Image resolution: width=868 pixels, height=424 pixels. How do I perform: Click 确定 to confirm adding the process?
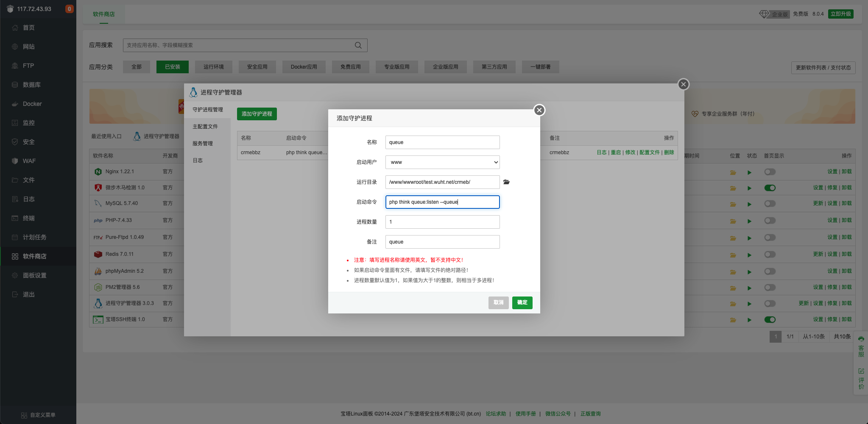click(x=522, y=302)
